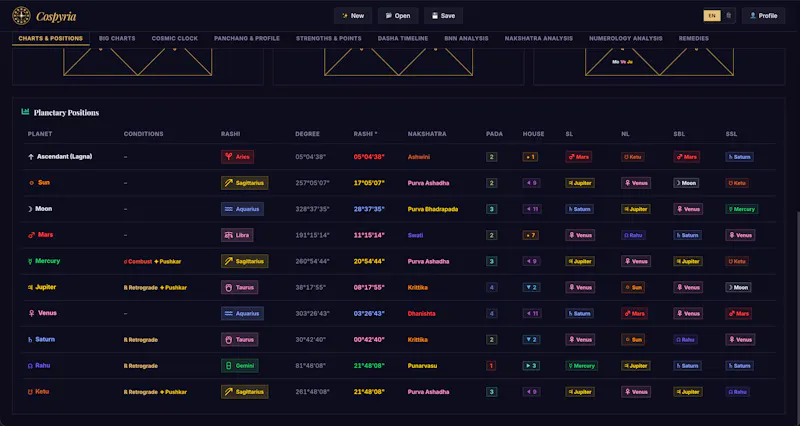This screenshot has height=426, width=800.
Task: Click the Venus planet symbol
Action: point(32,313)
